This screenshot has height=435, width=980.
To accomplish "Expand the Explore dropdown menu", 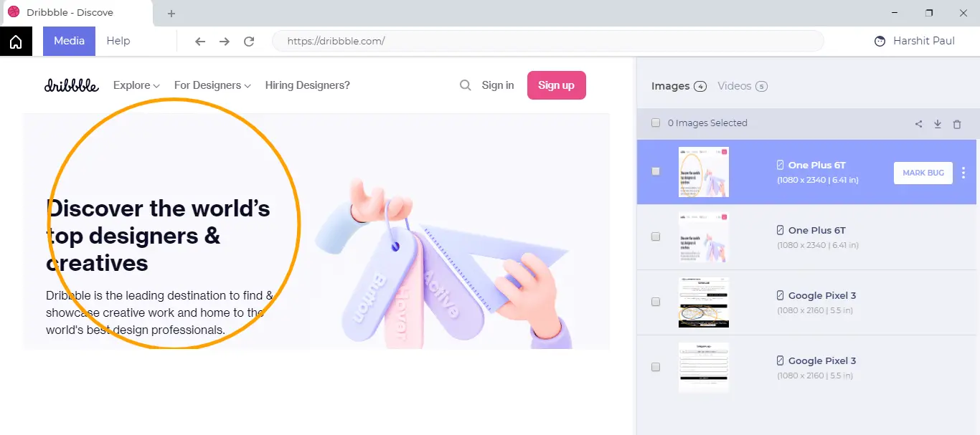I will [x=136, y=85].
